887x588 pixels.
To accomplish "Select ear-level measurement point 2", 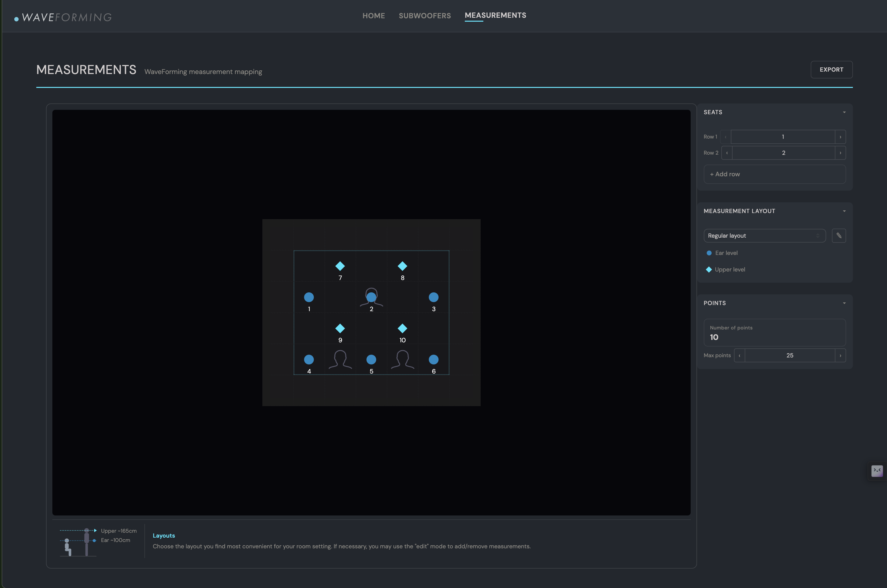I will click(371, 297).
